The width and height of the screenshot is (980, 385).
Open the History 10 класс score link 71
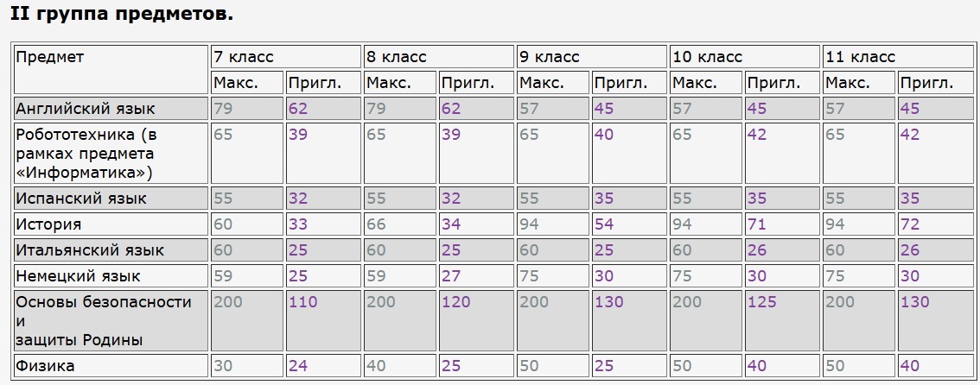click(756, 224)
